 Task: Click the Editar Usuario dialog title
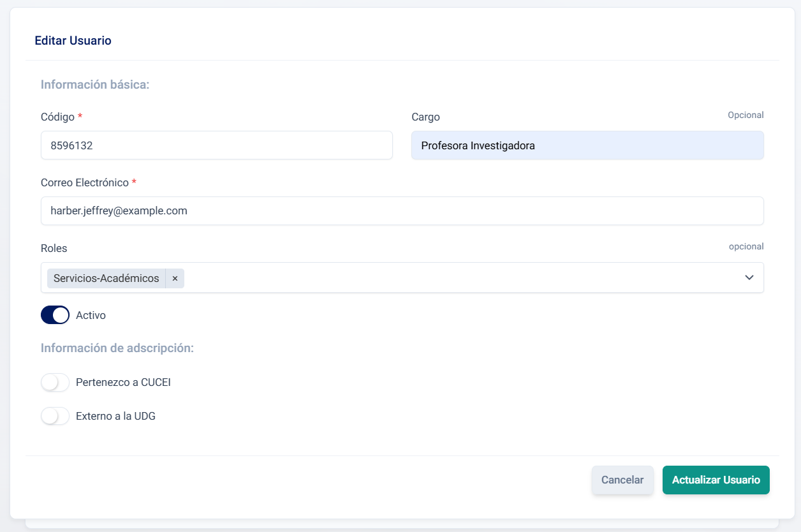pos(73,41)
